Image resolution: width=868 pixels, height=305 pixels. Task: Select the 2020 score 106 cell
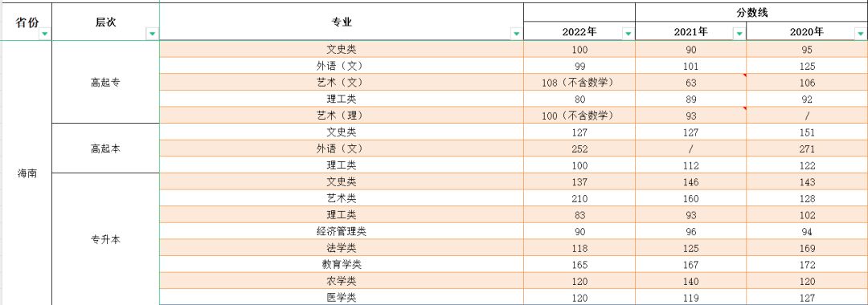[807, 83]
